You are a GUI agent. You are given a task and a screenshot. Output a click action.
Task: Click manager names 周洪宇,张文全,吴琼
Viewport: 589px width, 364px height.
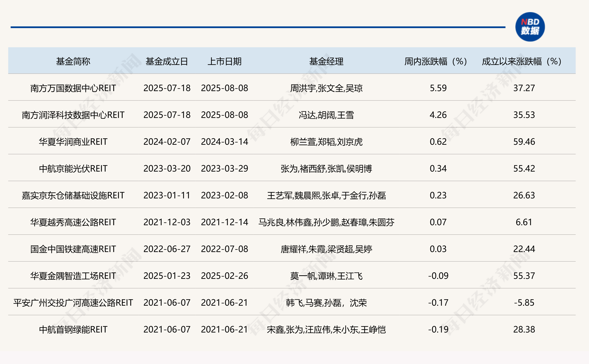pyautogui.click(x=326, y=88)
